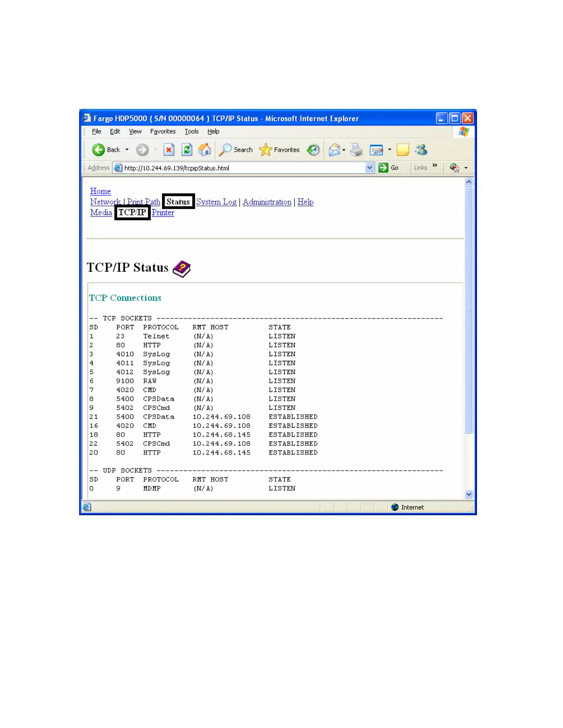Minimize the Internet Explorer window
This screenshot has width=563, height=728.
coord(442,118)
